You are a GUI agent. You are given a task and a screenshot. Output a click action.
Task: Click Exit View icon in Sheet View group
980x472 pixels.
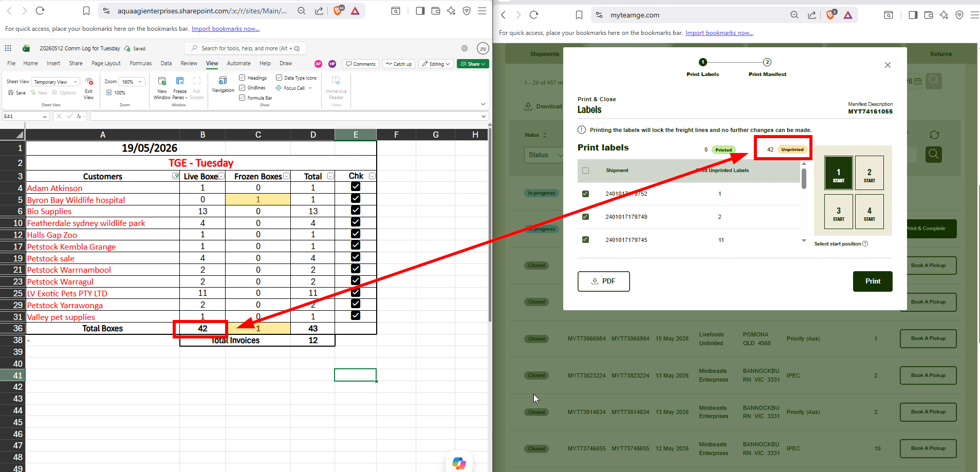(x=89, y=82)
